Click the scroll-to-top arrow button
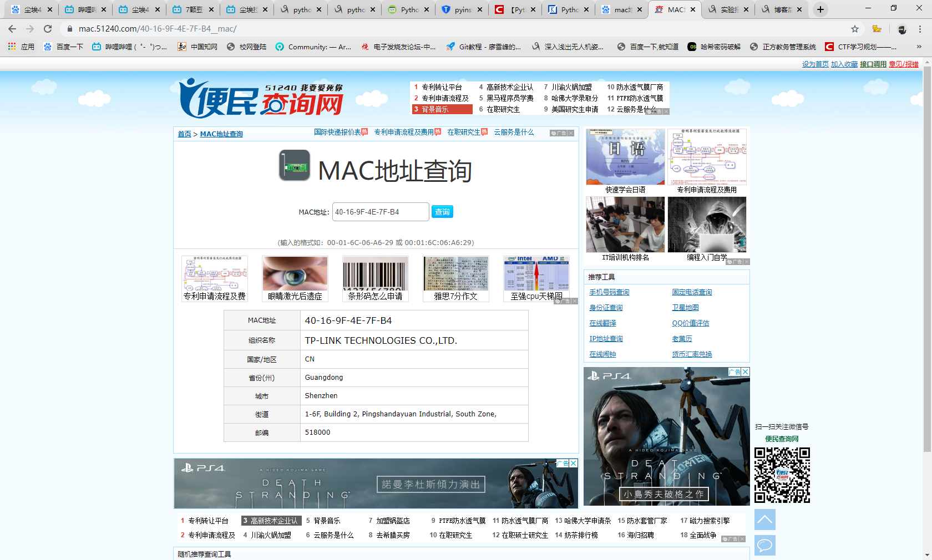 (x=764, y=520)
